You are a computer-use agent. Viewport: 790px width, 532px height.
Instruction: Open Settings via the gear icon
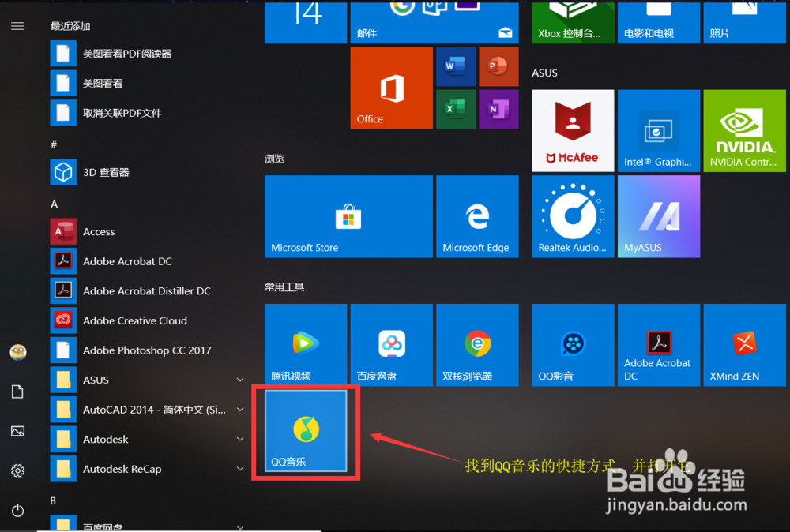tap(17, 470)
